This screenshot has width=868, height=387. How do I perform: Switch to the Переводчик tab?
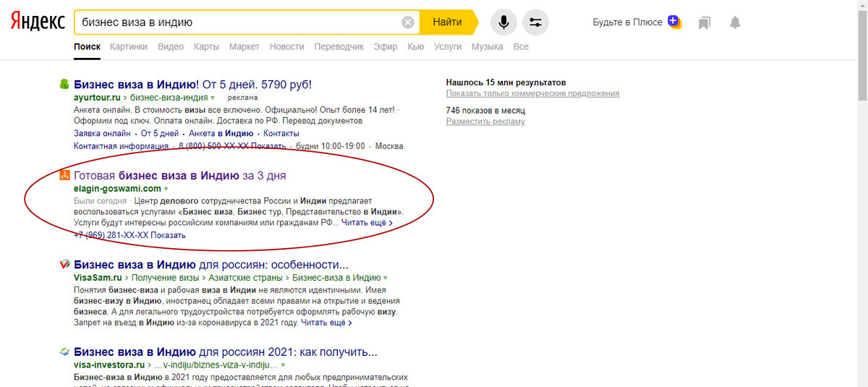339,46
